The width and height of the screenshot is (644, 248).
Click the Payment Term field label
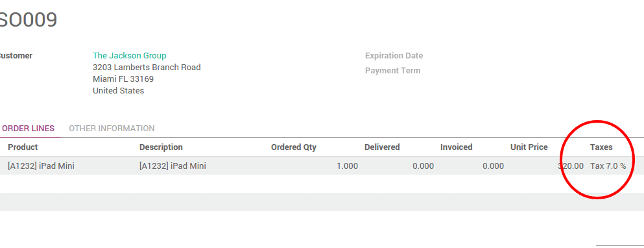392,70
